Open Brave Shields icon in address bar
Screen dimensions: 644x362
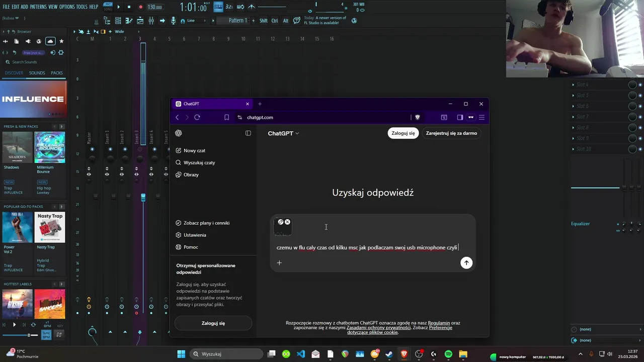tap(417, 117)
